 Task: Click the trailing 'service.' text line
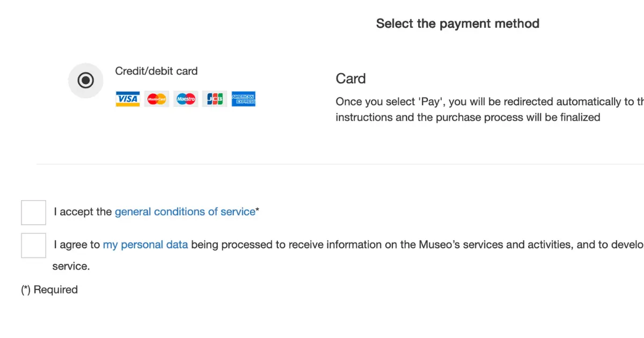pyautogui.click(x=71, y=266)
